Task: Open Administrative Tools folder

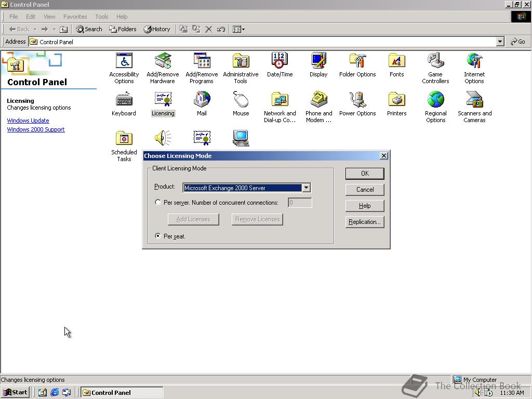Action: point(241,68)
